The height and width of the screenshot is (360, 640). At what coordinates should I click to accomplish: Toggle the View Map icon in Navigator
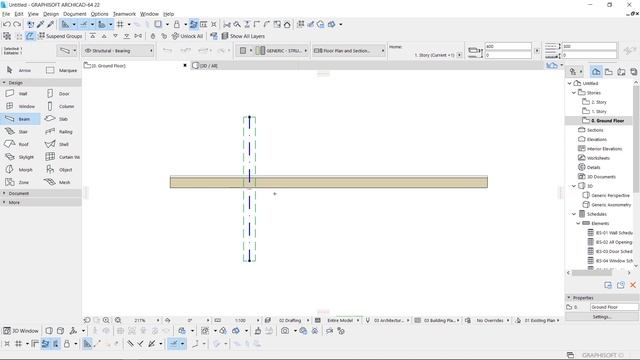tap(609, 72)
